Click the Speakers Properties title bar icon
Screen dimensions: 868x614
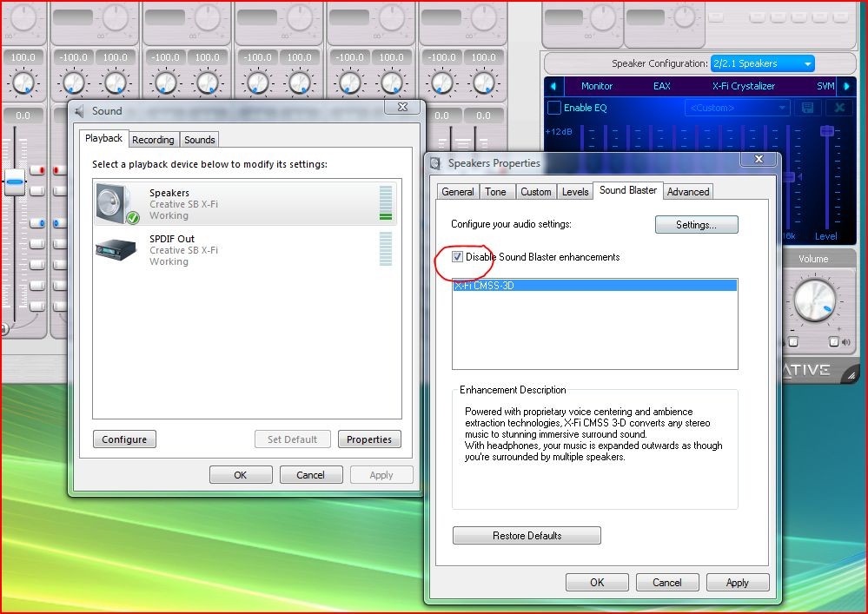[x=435, y=163]
